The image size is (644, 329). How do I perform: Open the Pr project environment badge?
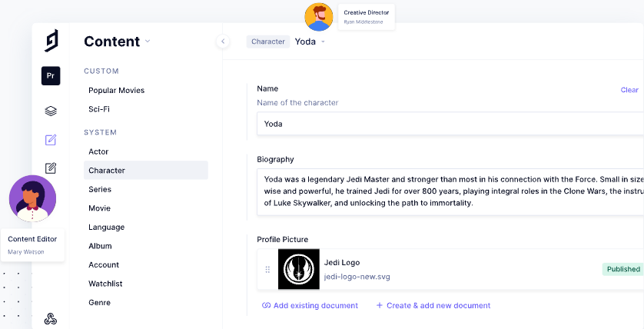coord(51,76)
